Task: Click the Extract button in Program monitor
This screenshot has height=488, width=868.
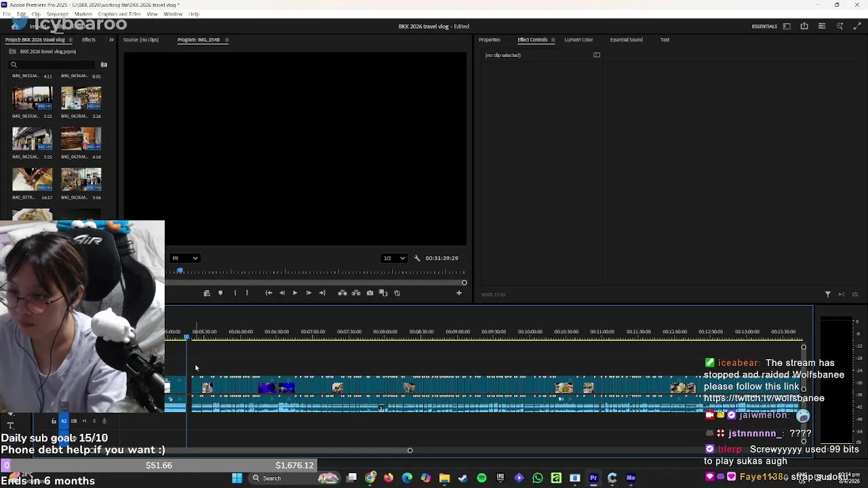Action: tap(356, 293)
